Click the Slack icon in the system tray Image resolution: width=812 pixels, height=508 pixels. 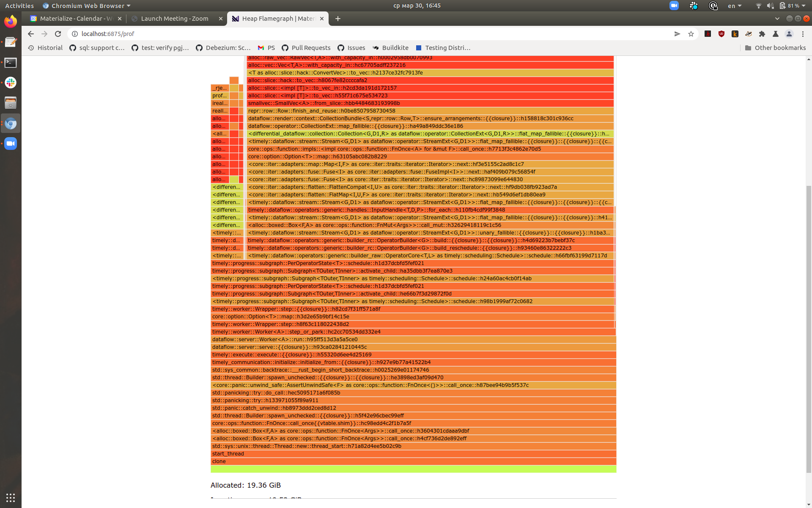coord(693,6)
